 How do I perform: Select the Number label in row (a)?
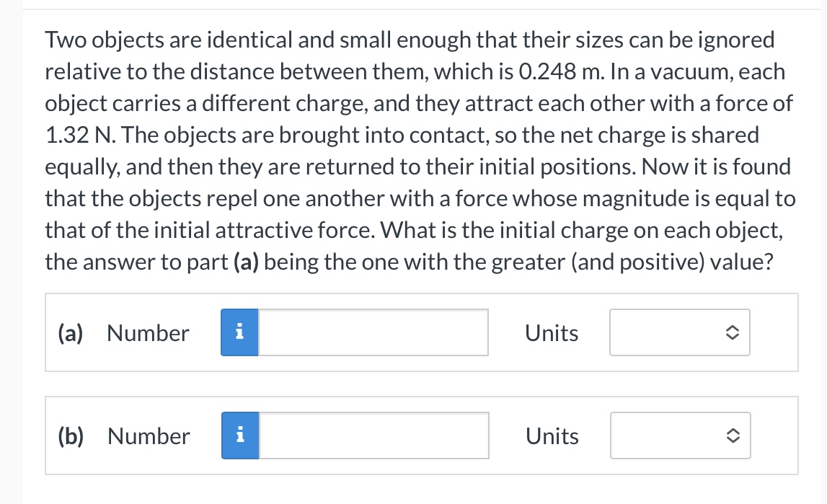pos(148,332)
